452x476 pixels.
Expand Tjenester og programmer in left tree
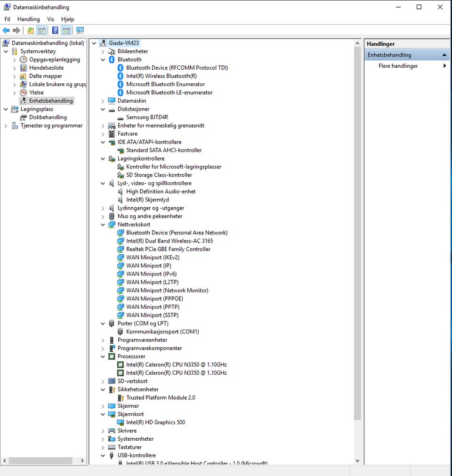click(6, 126)
